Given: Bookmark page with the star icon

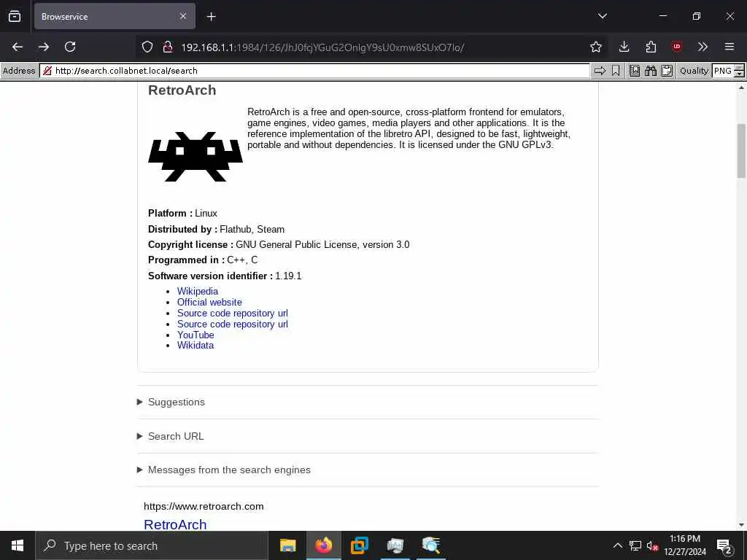Looking at the screenshot, I should pyautogui.click(x=595, y=47).
